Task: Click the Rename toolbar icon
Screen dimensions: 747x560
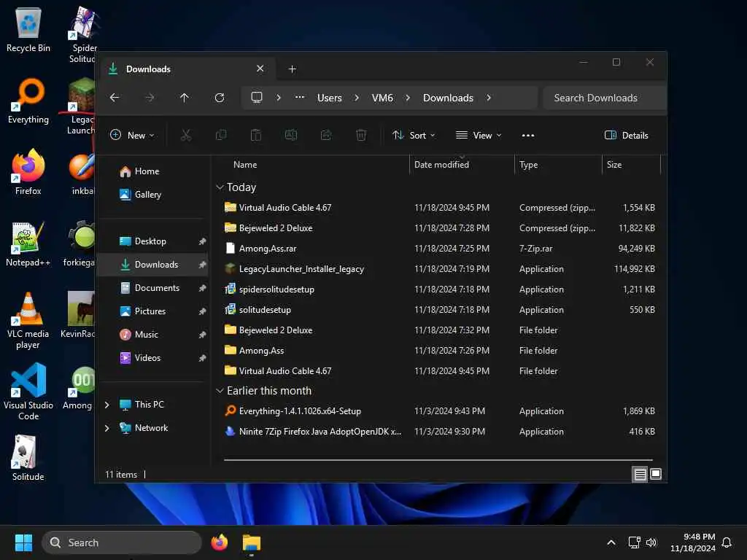Action: click(x=291, y=135)
